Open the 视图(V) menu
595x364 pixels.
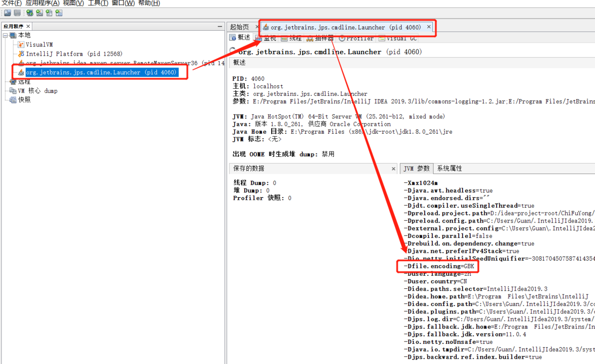pos(73,3)
